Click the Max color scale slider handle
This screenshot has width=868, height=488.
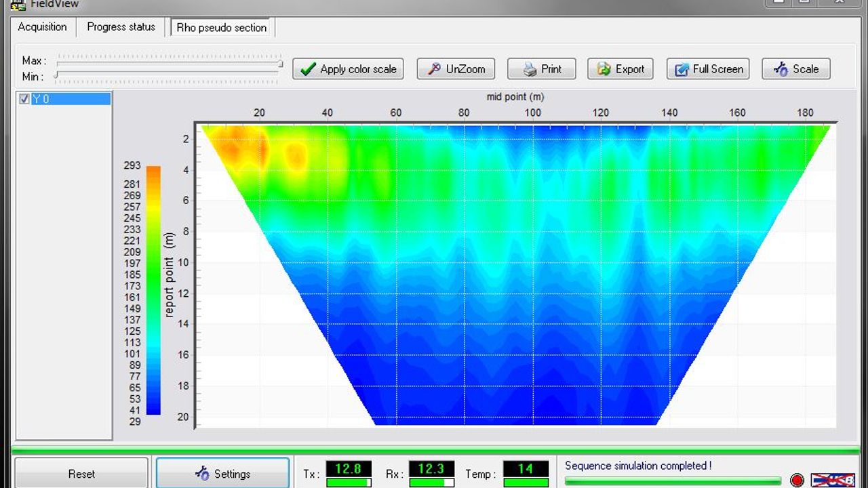280,64
